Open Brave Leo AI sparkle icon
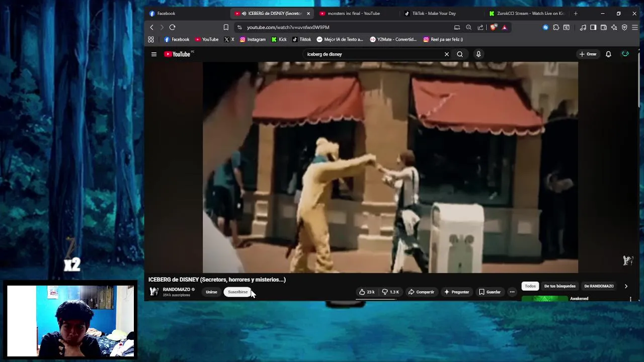This screenshot has height=362, width=644. tap(614, 27)
